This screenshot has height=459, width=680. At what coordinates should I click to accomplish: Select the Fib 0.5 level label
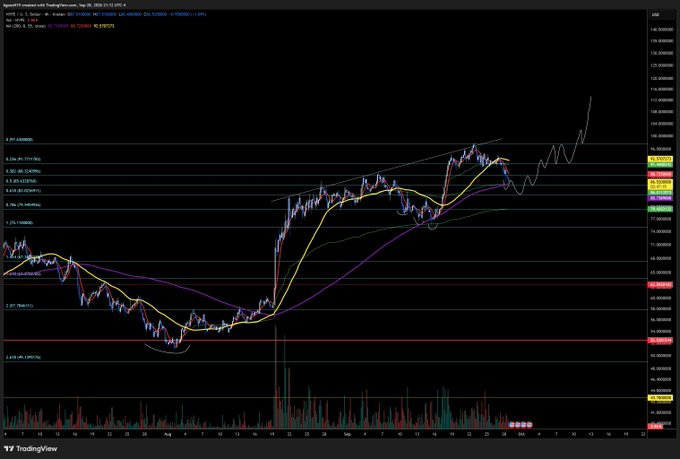pos(21,181)
